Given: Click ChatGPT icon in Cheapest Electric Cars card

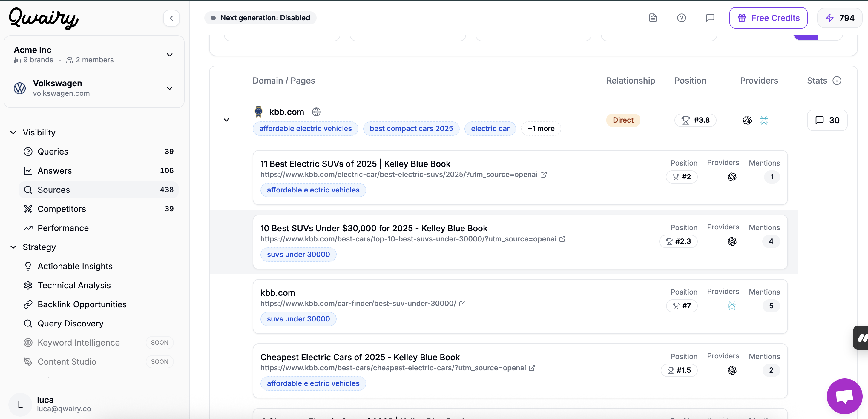Looking at the screenshot, I should pos(732,370).
